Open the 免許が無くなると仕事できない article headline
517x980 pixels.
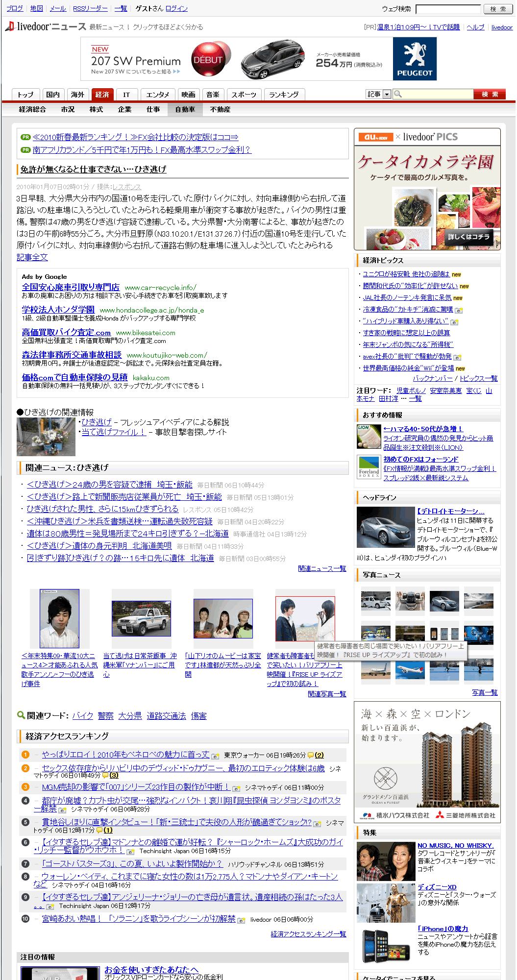94,169
